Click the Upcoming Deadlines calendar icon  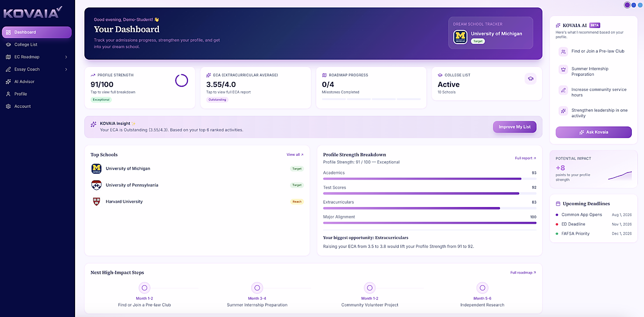click(558, 204)
